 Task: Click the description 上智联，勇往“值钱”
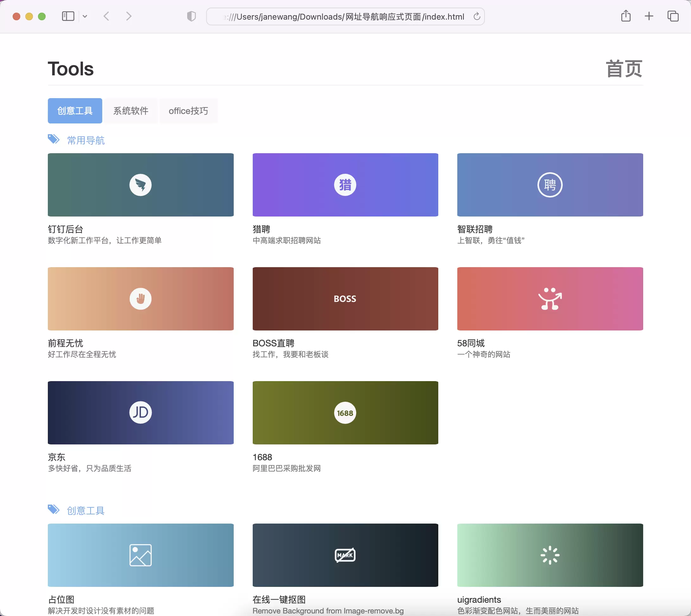tap(491, 240)
